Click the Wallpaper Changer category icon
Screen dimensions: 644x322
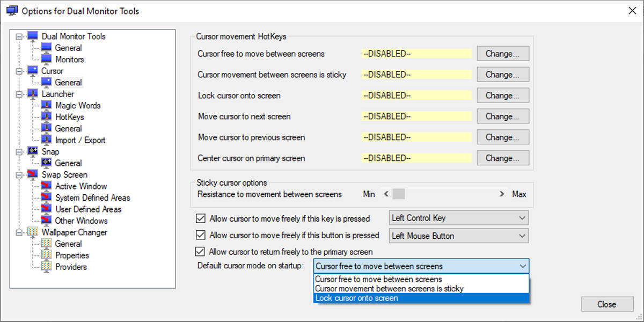[33, 232]
